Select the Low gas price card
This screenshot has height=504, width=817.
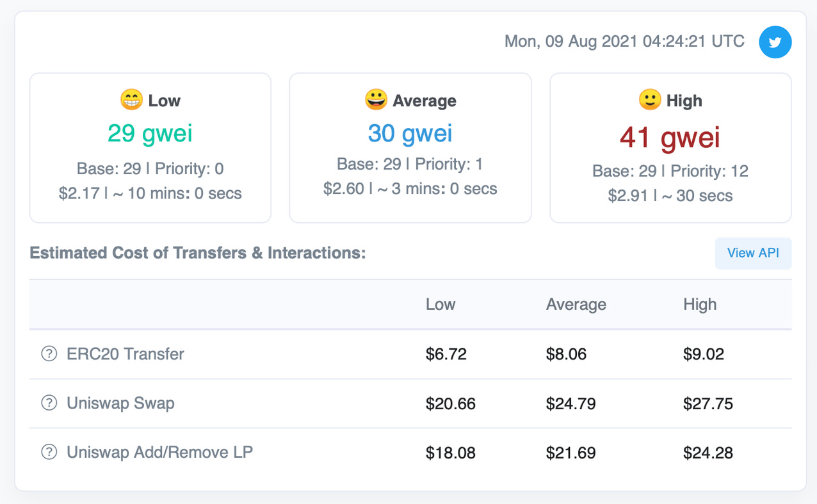tap(150, 148)
